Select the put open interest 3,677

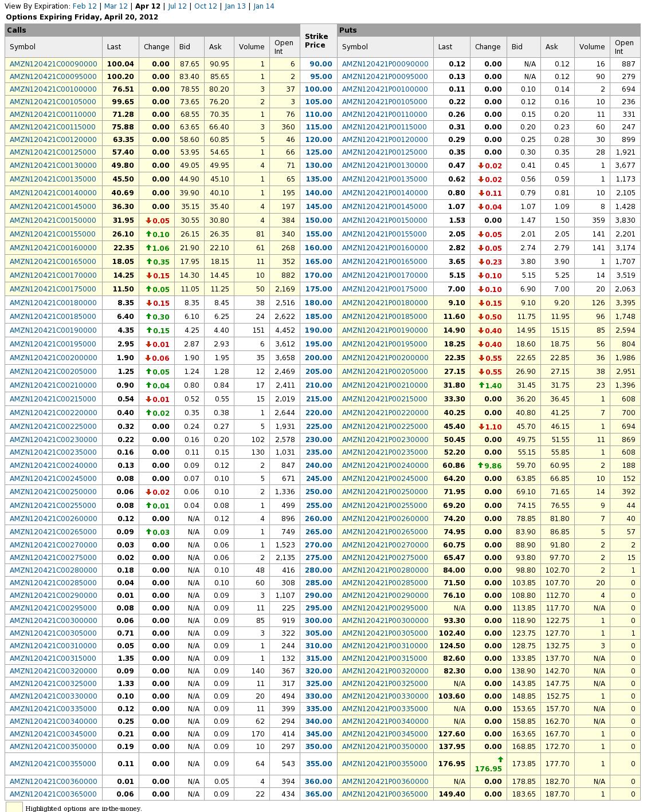coord(625,165)
